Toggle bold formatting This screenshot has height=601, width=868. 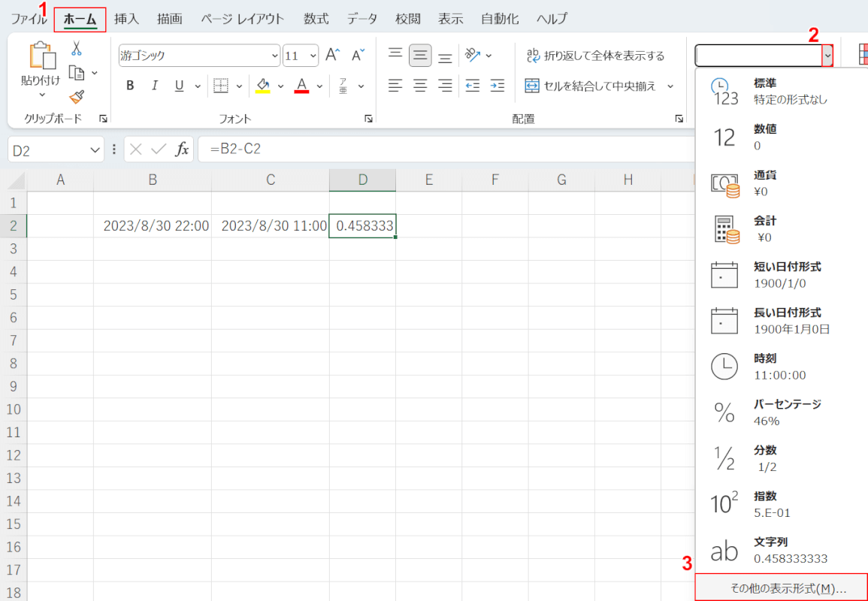[130, 86]
